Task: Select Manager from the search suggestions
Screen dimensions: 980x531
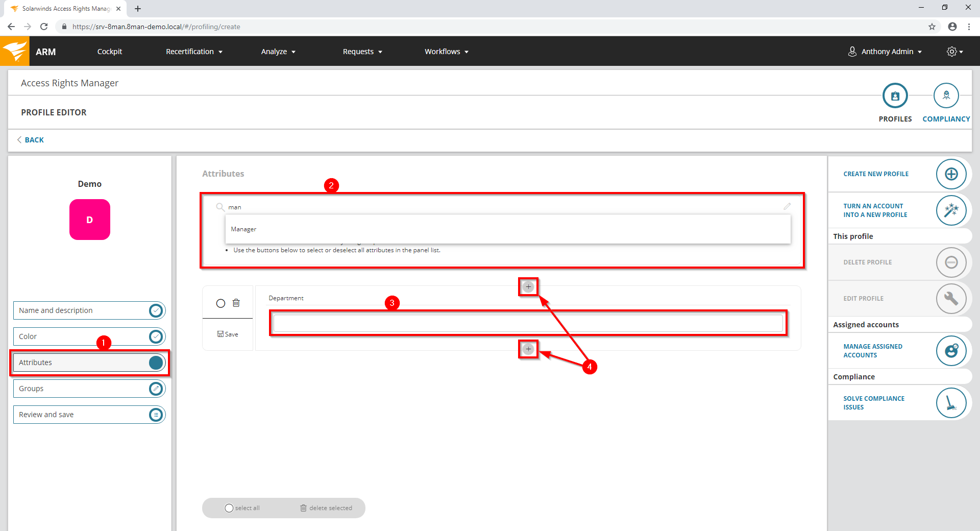Action: click(244, 229)
